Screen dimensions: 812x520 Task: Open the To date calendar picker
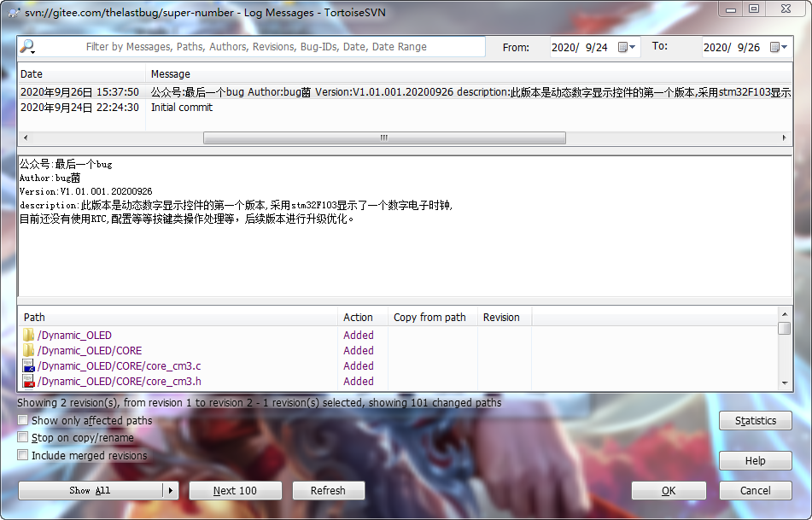click(779, 48)
